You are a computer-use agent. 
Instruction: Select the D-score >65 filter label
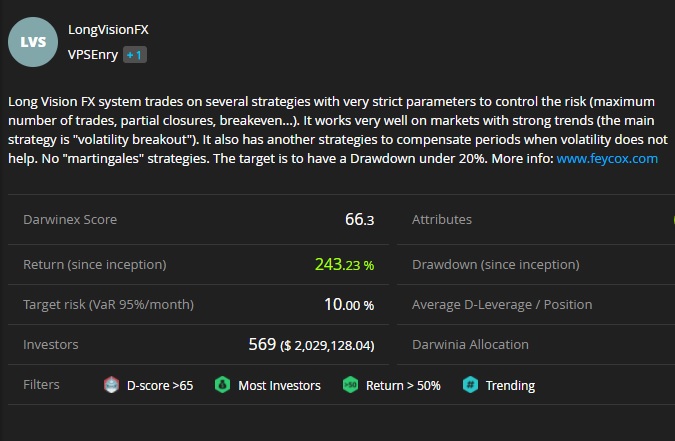(x=160, y=385)
